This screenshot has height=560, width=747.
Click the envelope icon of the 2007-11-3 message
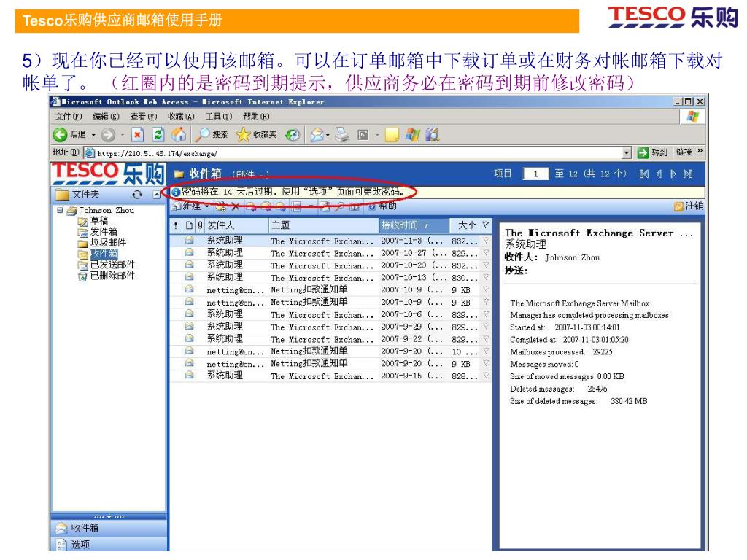click(x=189, y=240)
